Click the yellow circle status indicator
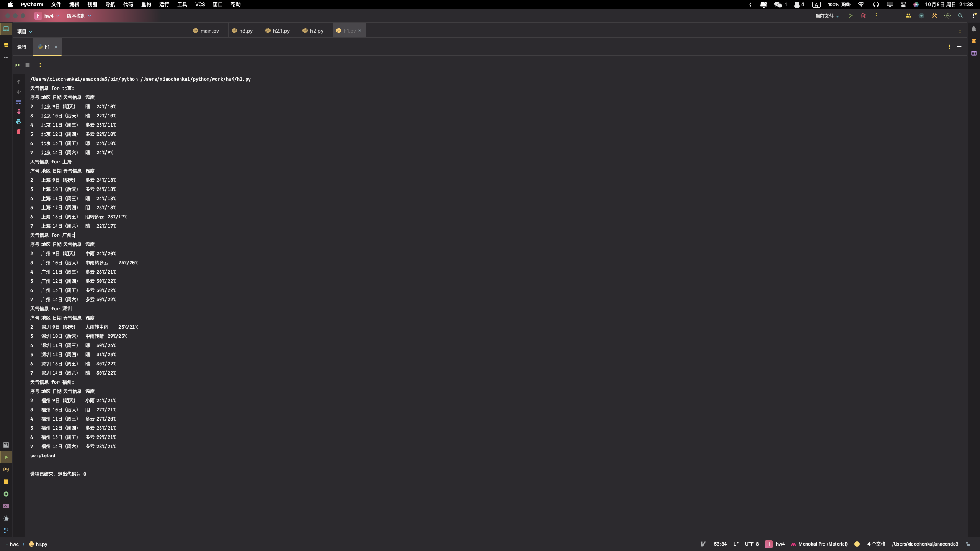980x551 pixels. pyautogui.click(x=857, y=544)
